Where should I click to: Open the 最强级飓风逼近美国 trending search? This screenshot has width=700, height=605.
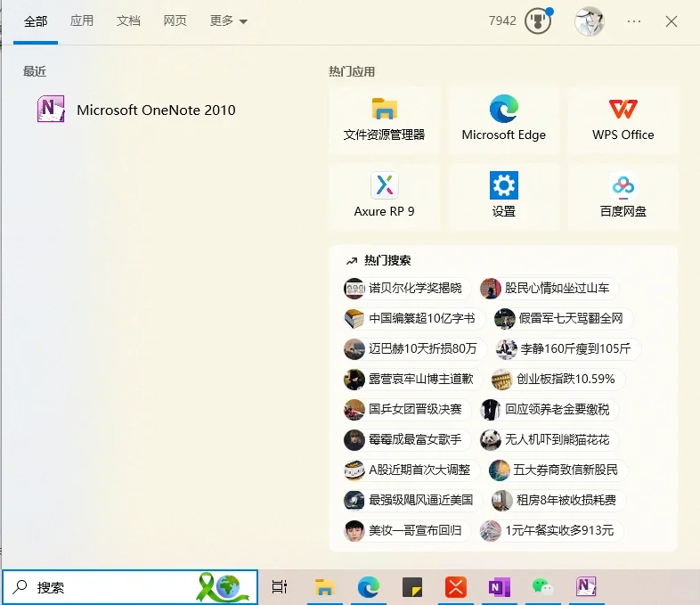coord(412,500)
